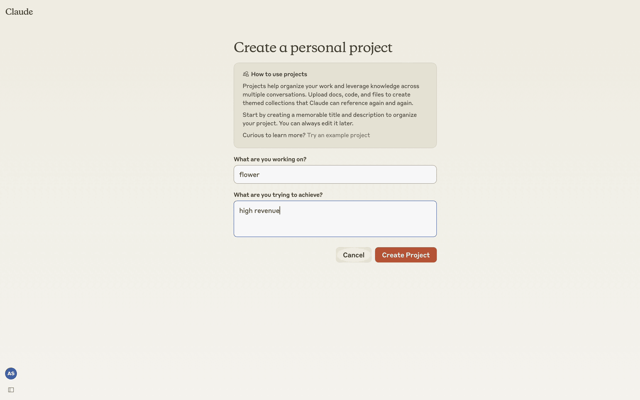Click the Curious to learn more text
The width and height of the screenshot is (640, 400).
point(274,135)
